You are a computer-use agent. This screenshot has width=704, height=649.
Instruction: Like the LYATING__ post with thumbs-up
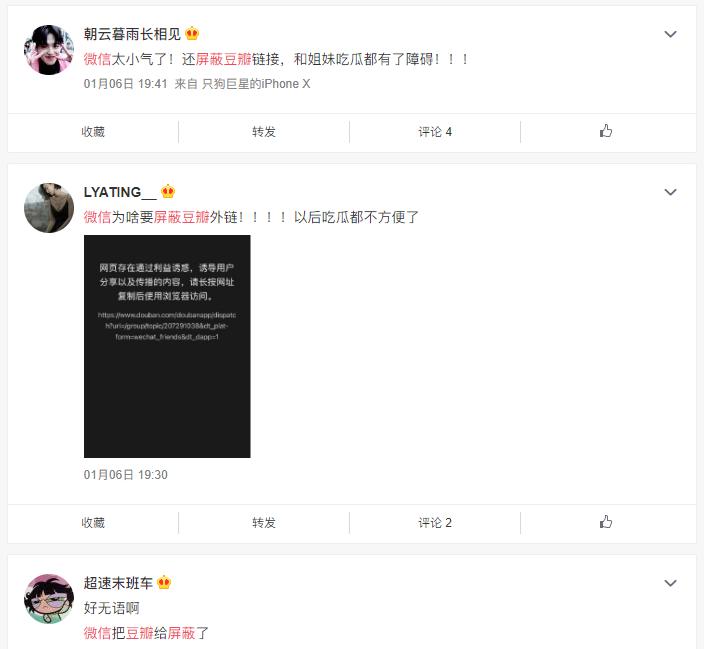(x=606, y=522)
